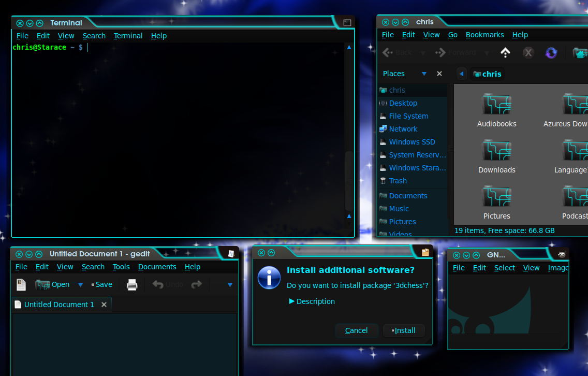The width and height of the screenshot is (588, 376).
Task: Open the Back history dropdown arrow
Action: (423, 53)
